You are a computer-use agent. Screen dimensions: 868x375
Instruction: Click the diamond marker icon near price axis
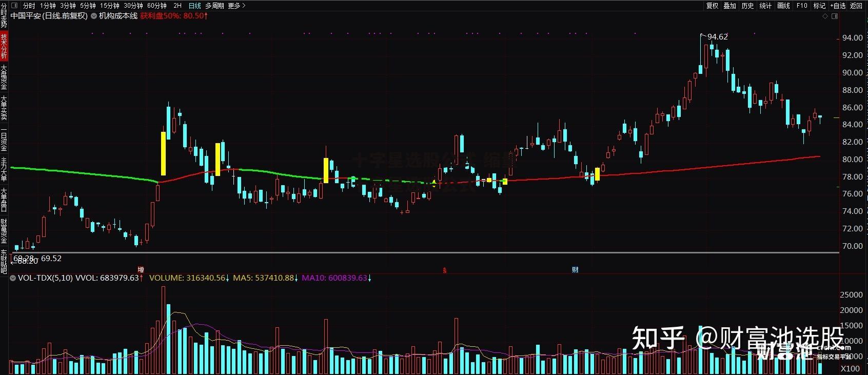(825, 16)
